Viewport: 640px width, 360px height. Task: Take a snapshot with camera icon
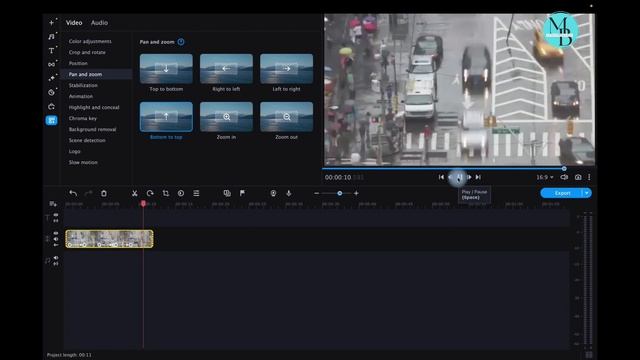tap(578, 177)
